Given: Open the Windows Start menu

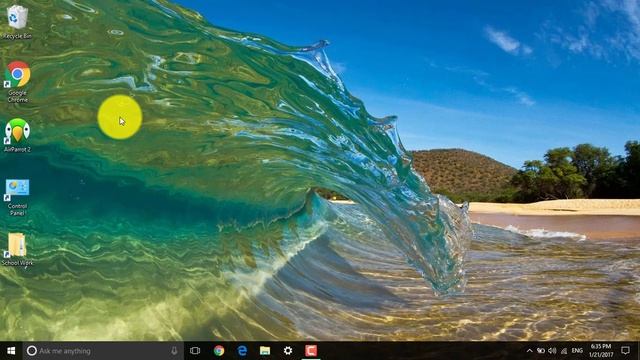Looking at the screenshot, I should 11,351.
